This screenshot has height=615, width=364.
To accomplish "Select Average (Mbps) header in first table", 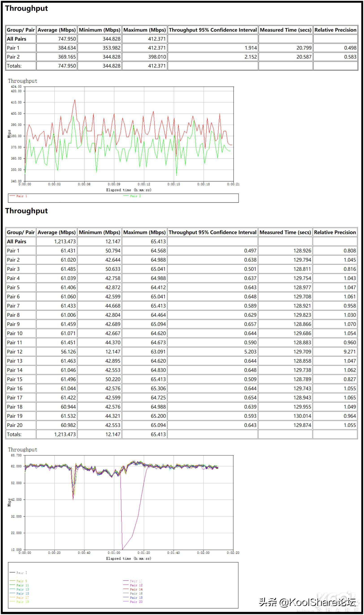I will (57, 30).
